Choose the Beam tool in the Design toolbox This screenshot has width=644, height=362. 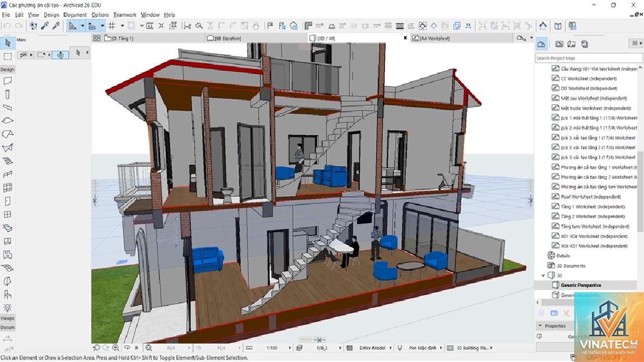pyautogui.click(x=7, y=107)
